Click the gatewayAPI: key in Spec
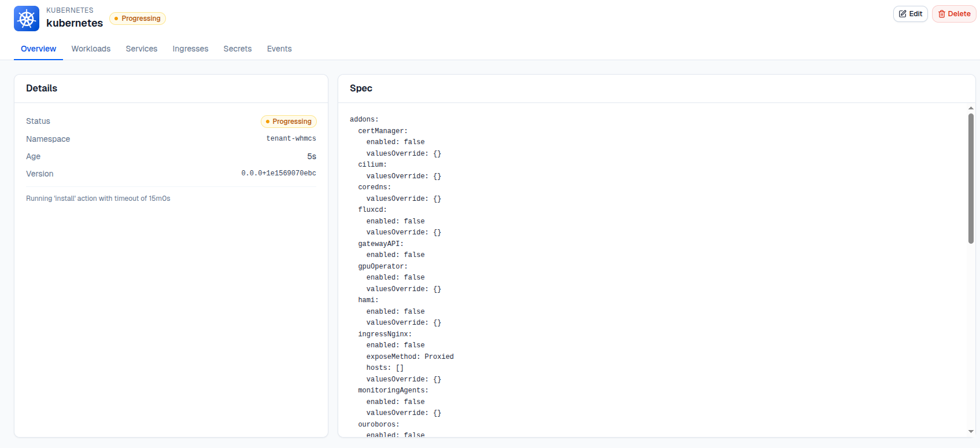This screenshot has width=980, height=448. (381, 244)
